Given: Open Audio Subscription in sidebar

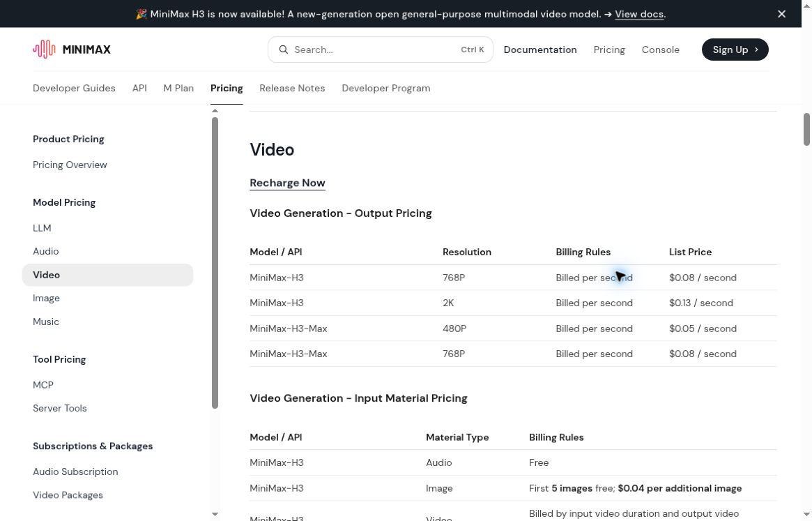Looking at the screenshot, I should 75,471.
